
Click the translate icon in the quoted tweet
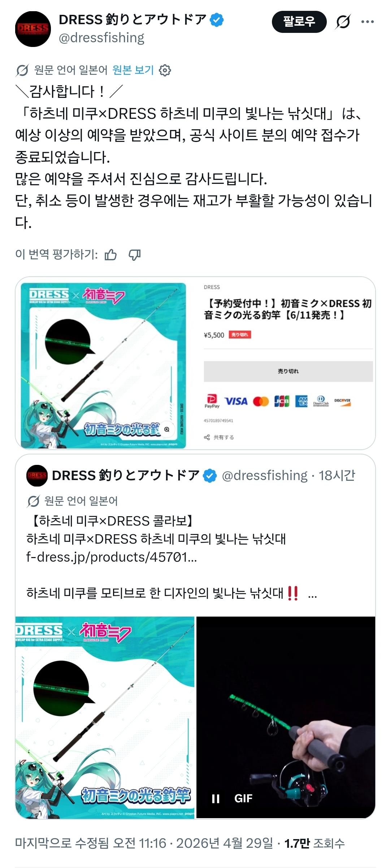tap(33, 501)
